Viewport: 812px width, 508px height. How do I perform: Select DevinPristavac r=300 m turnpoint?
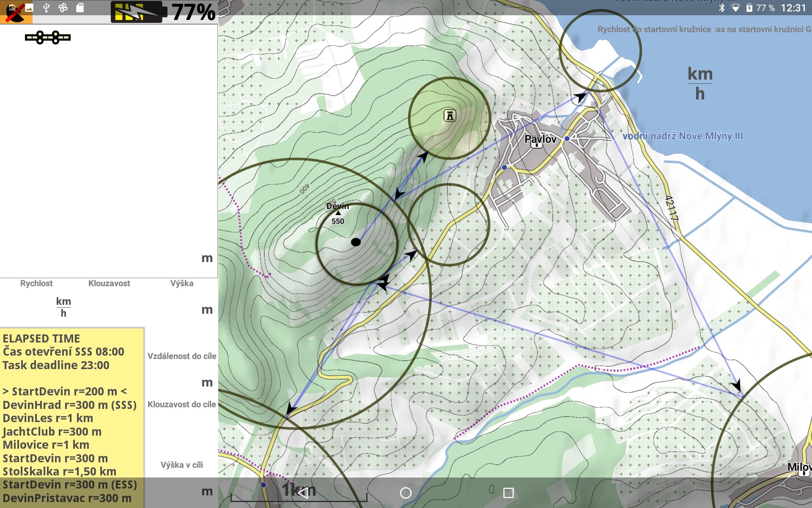pos(67,498)
